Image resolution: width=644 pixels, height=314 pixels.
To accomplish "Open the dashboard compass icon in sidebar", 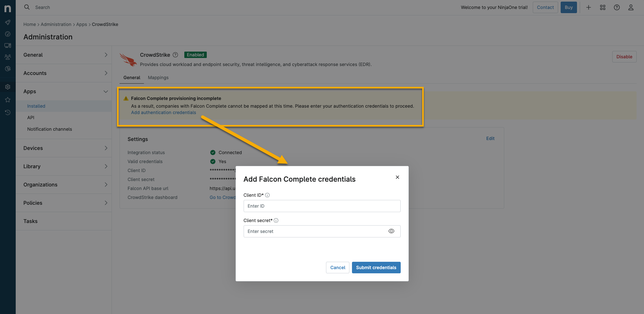I will pyautogui.click(x=8, y=34).
